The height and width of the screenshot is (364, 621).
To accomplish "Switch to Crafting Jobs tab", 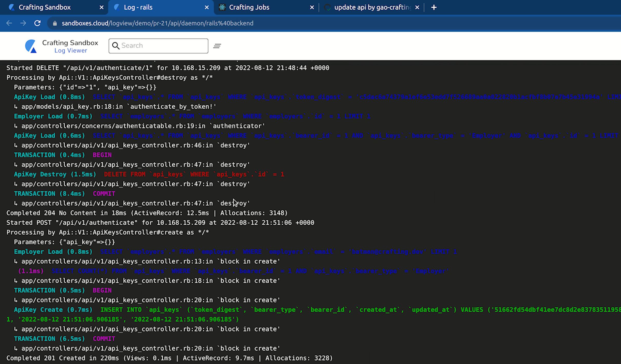I will [249, 7].
